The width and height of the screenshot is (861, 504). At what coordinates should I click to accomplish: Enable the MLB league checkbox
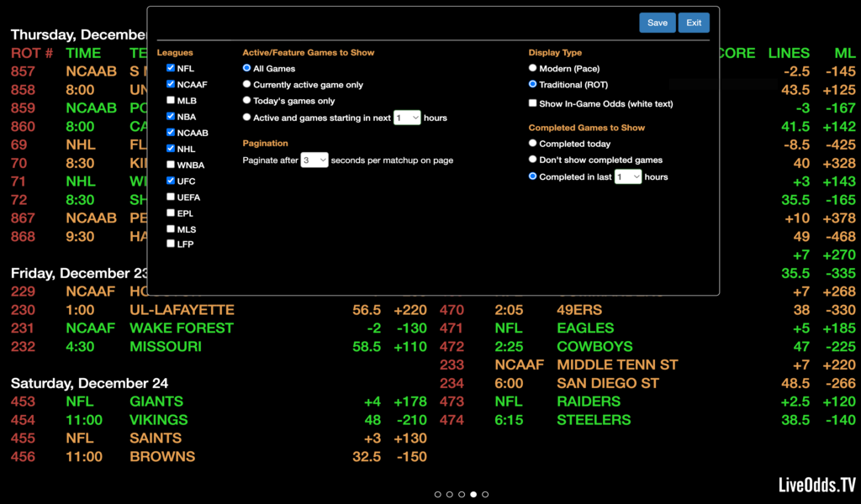point(171,101)
